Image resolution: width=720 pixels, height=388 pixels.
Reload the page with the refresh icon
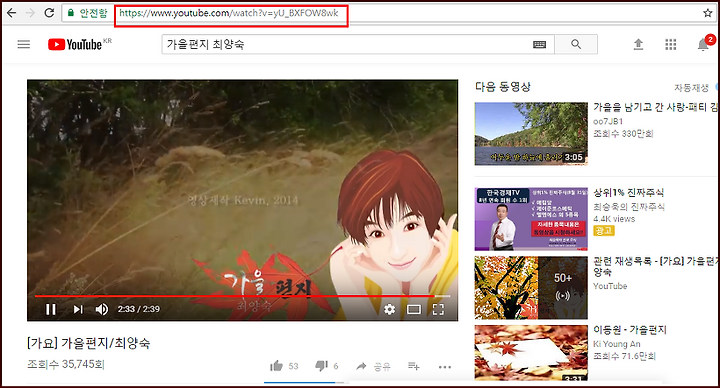(49, 13)
